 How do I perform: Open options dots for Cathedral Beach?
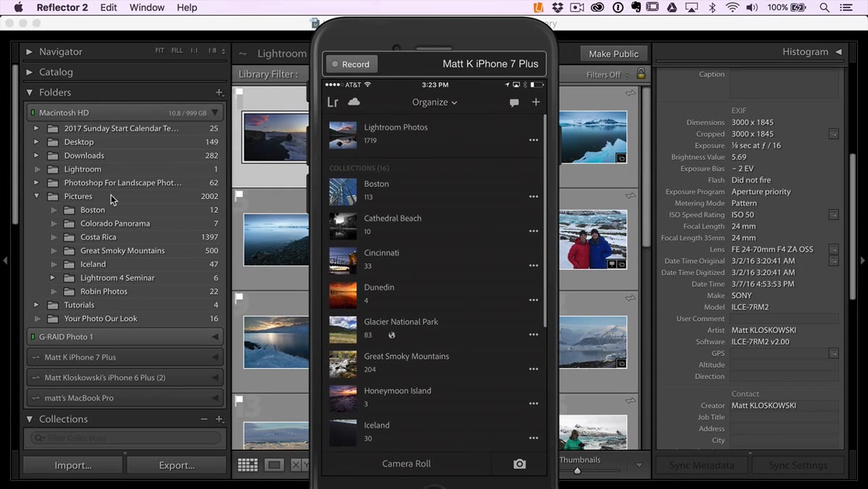point(533,231)
